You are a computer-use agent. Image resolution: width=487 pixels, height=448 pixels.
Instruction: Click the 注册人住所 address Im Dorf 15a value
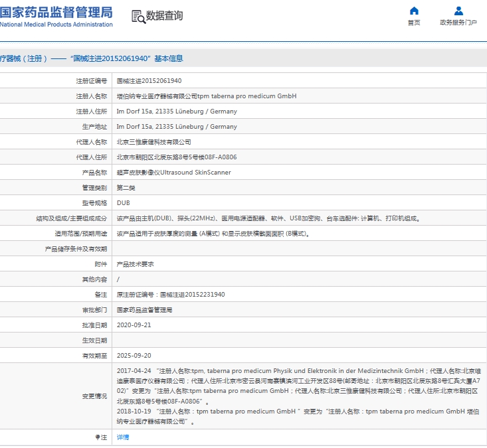(177, 112)
